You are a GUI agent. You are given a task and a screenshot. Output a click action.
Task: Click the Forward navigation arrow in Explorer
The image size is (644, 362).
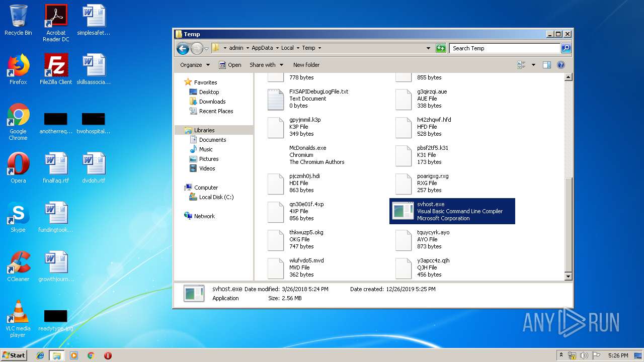pos(196,48)
